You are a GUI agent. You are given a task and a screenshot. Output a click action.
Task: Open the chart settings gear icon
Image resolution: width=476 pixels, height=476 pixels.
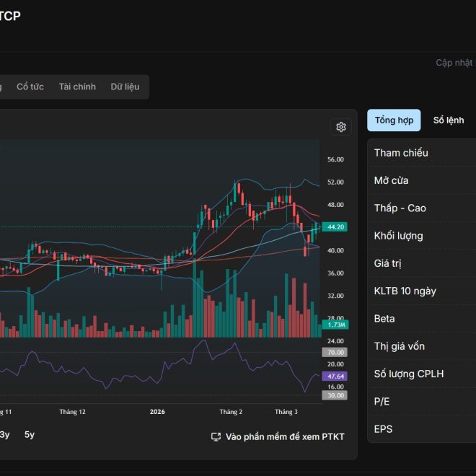pos(341,127)
